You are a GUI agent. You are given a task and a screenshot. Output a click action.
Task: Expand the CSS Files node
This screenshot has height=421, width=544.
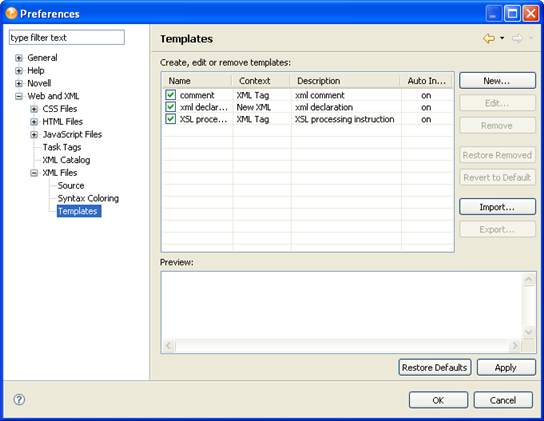[x=34, y=109]
